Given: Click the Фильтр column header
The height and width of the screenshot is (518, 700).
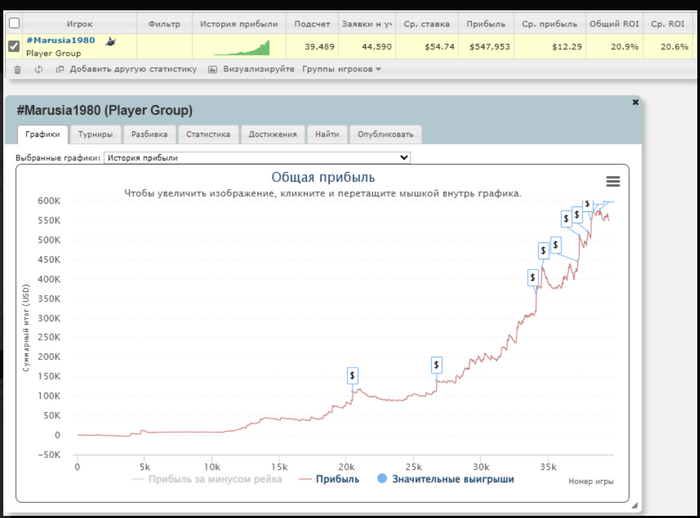Looking at the screenshot, I should coord(164,24).
